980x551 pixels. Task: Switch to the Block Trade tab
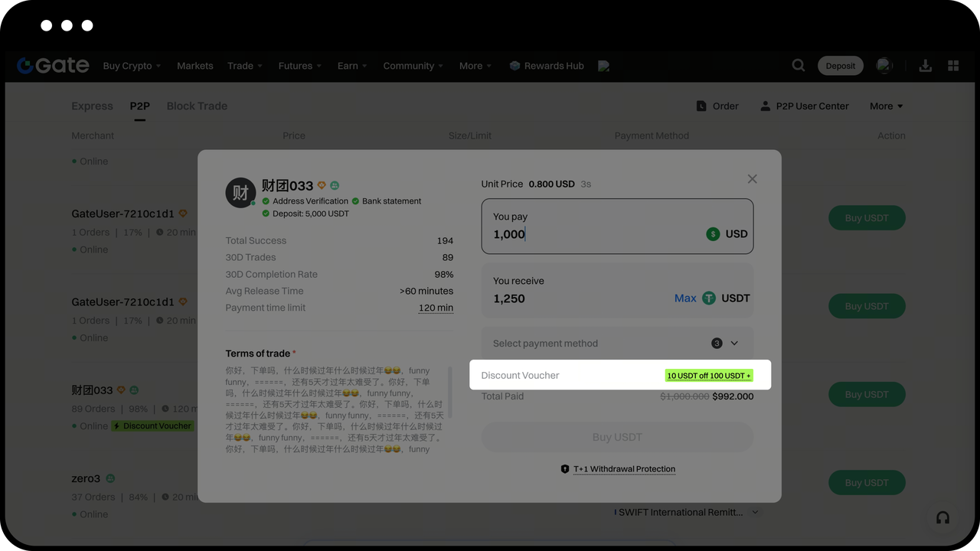coord(197,106)
